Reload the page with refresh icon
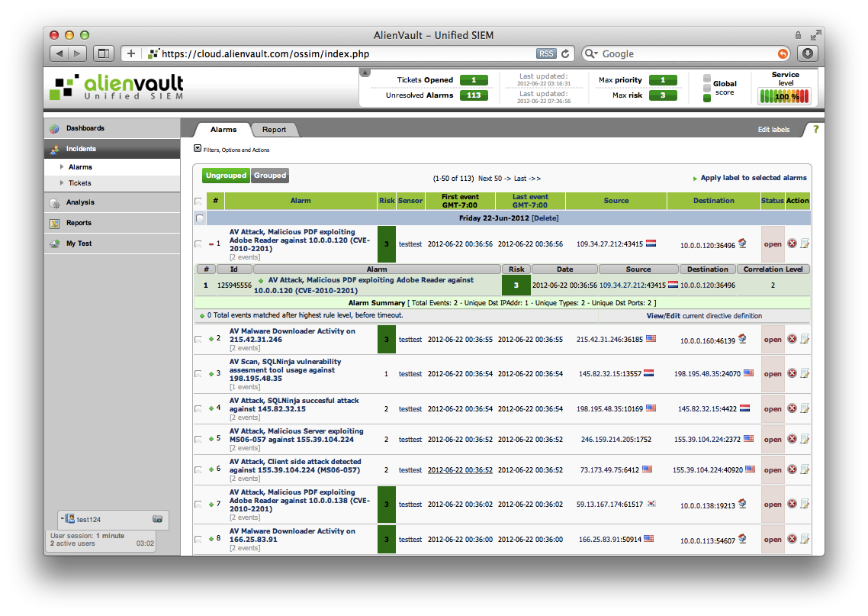This screenshot has height=616, width=868. (565, 53)
